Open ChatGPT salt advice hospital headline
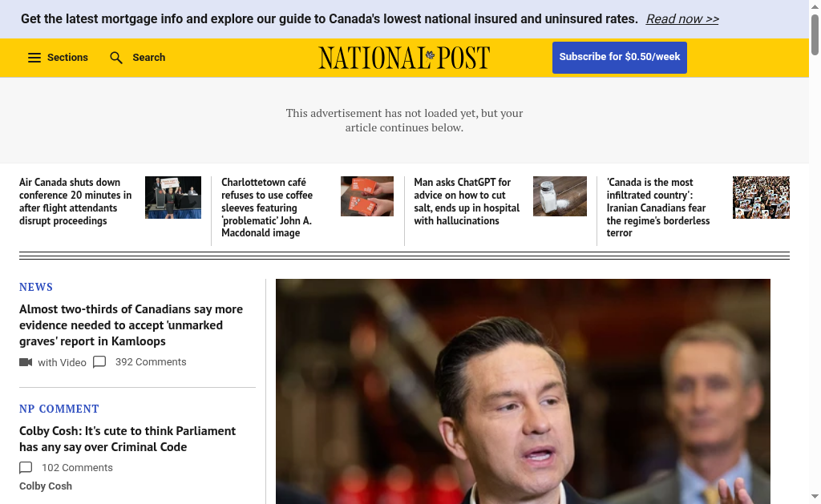Screen dimensions: 821x504 467,201
